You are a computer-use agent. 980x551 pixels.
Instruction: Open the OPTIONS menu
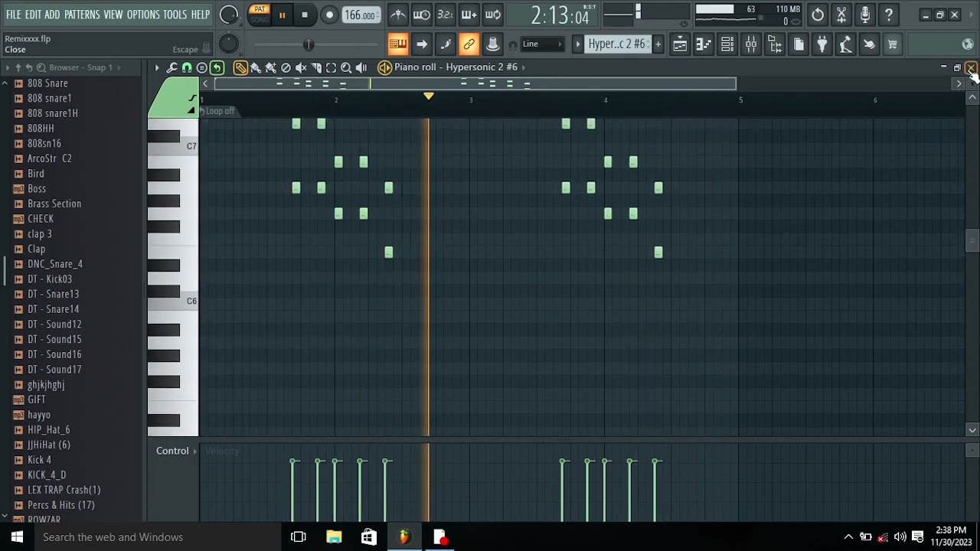coord(143,15)
